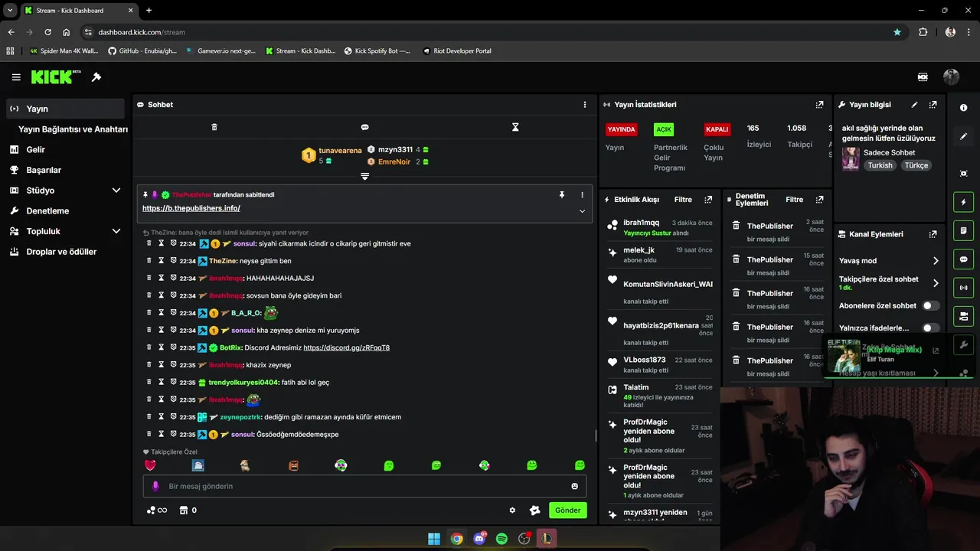Open chat settings gear icon
This screenshot has width=980, height=551.
512,510
